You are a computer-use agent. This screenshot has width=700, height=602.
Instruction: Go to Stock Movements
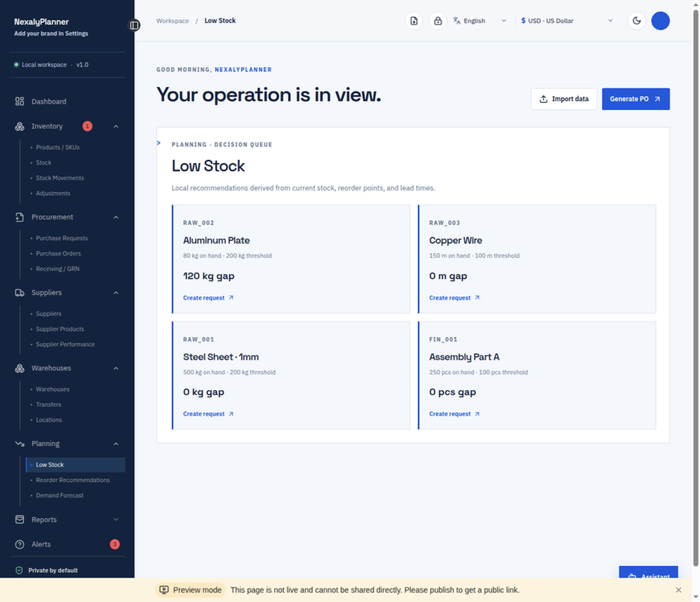point(60,178)
